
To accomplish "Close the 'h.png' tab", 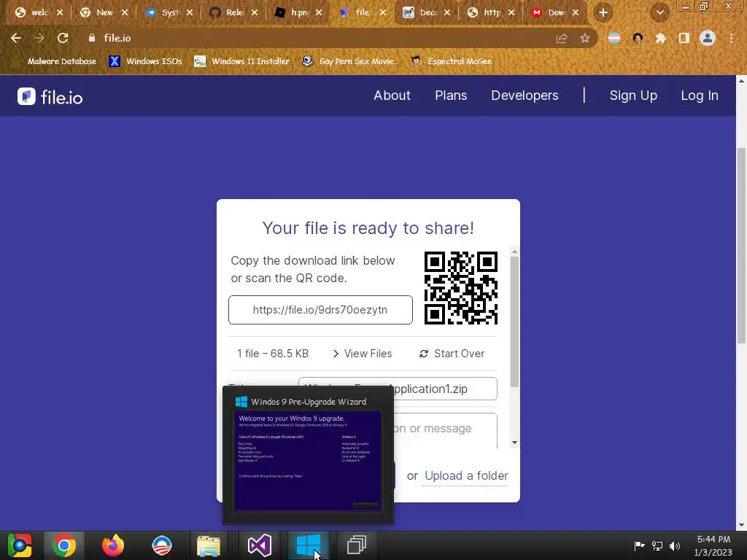I will (319, 13).
